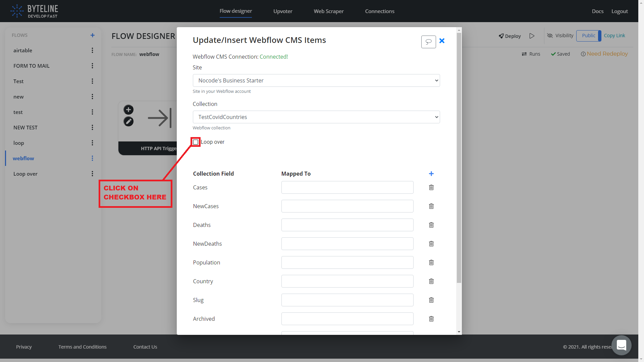
Task: Delete the NewCases field mapping
Action: (x=431, y=206)
